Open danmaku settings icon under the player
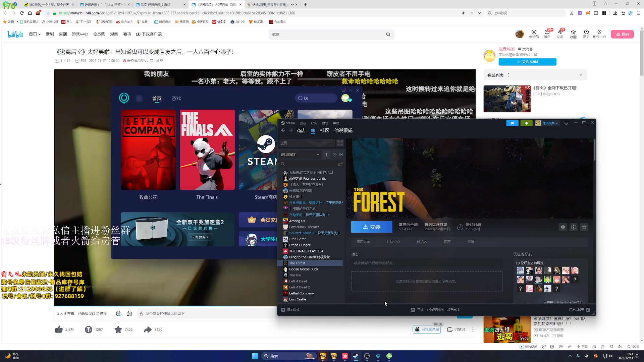644x362 pixels. click(x=129, y=313)
